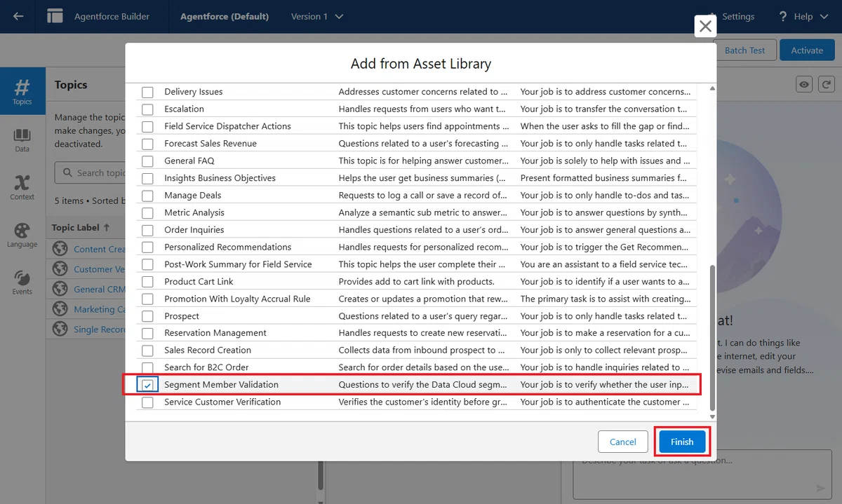
Task: Check the Forecast Sales Revenue checkbox
Action: tap(147, 144)
